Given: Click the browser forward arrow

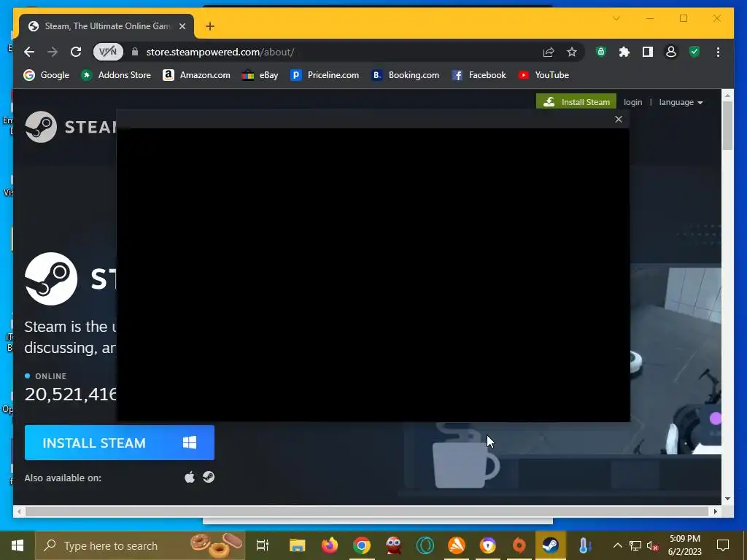Looking at the screenshot, I should coord(53,52).
